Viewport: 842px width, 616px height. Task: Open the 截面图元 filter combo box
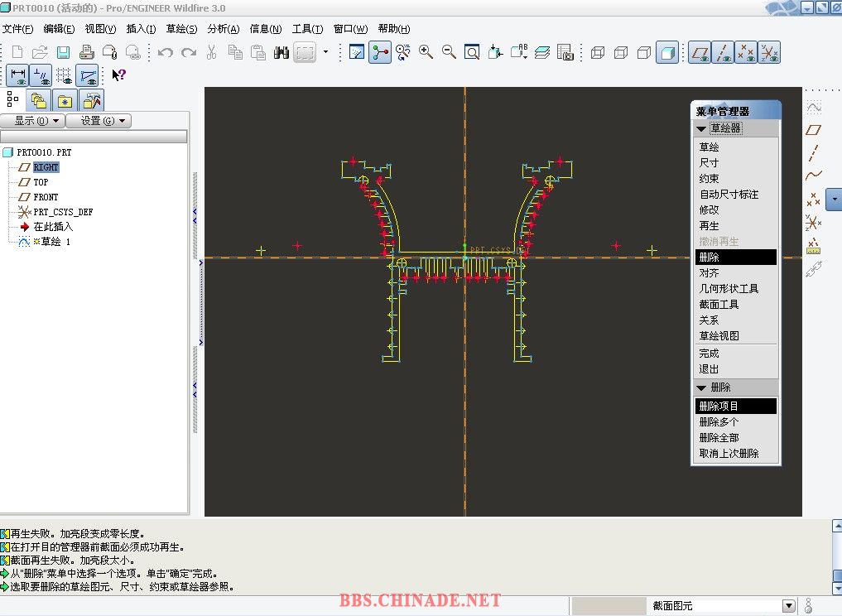(722, 606)
